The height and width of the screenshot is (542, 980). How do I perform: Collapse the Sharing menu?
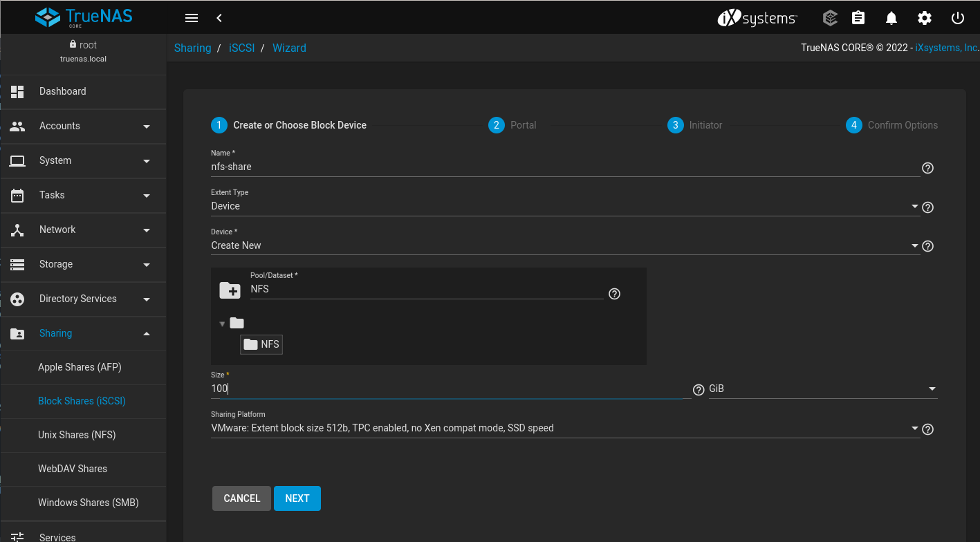pos(83,333)
